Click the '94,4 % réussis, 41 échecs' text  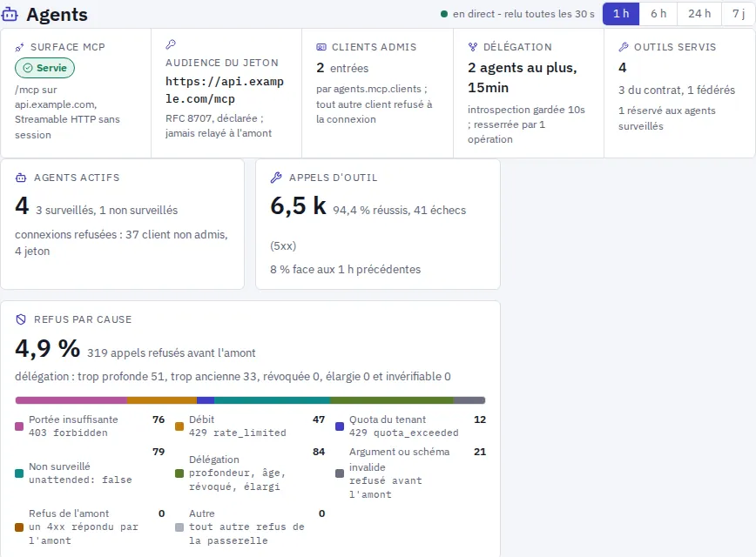[x=400, y=211]
